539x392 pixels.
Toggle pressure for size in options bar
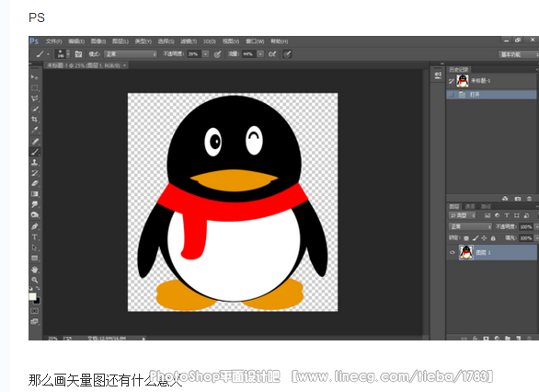[287, 54]
